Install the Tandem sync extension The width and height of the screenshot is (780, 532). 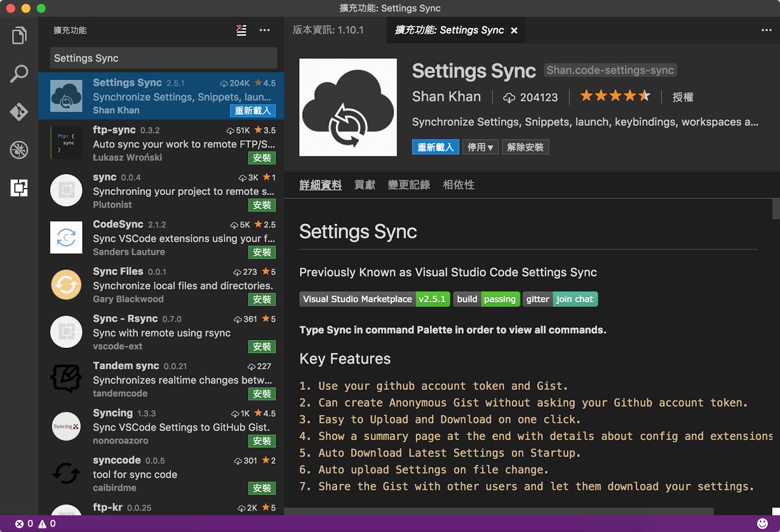tap(262, 394)
